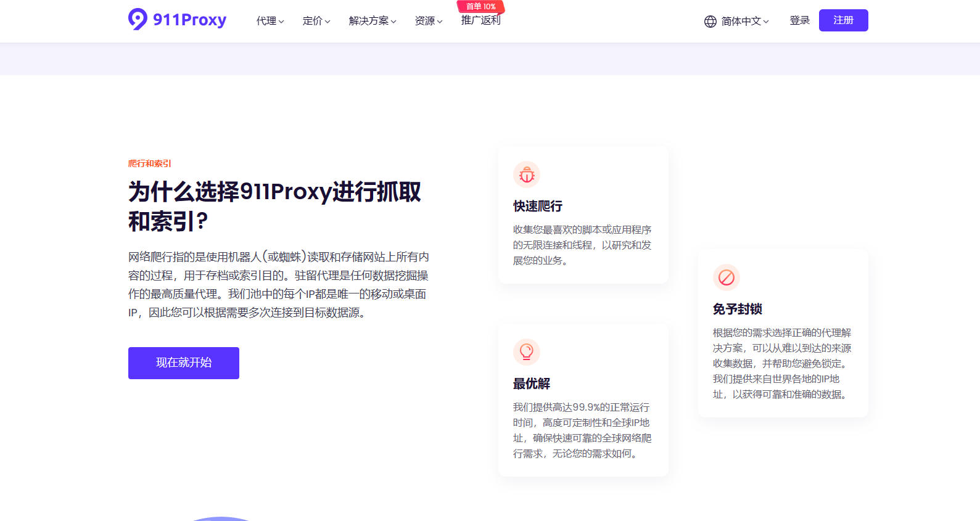The height and width of the screenshot is (521, 980).
Task: Click the 收集您最喜欢的脚本 description text
Action: tap(582, 245)
